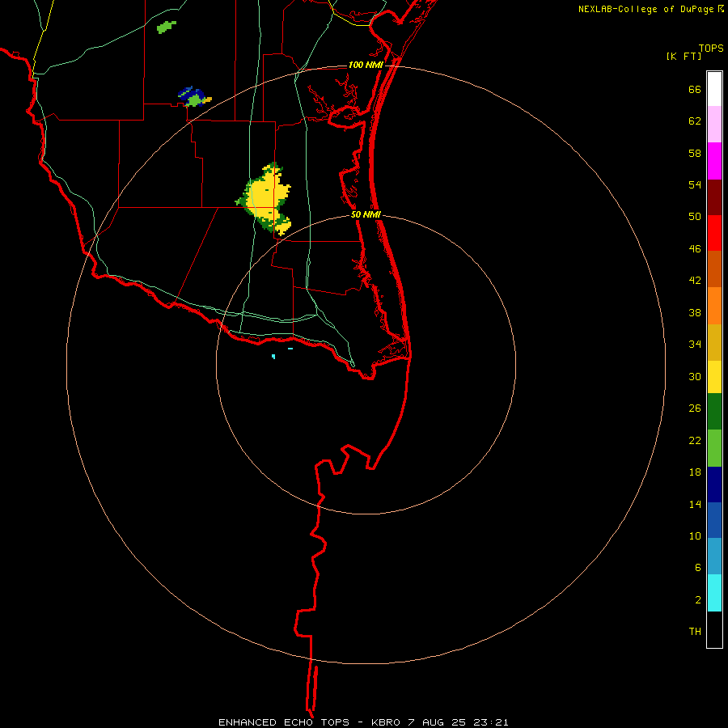Click the medium blue legend swatch
Image resolution: width=728 pixels, height=728 pixels.
(x=714, y=520)
